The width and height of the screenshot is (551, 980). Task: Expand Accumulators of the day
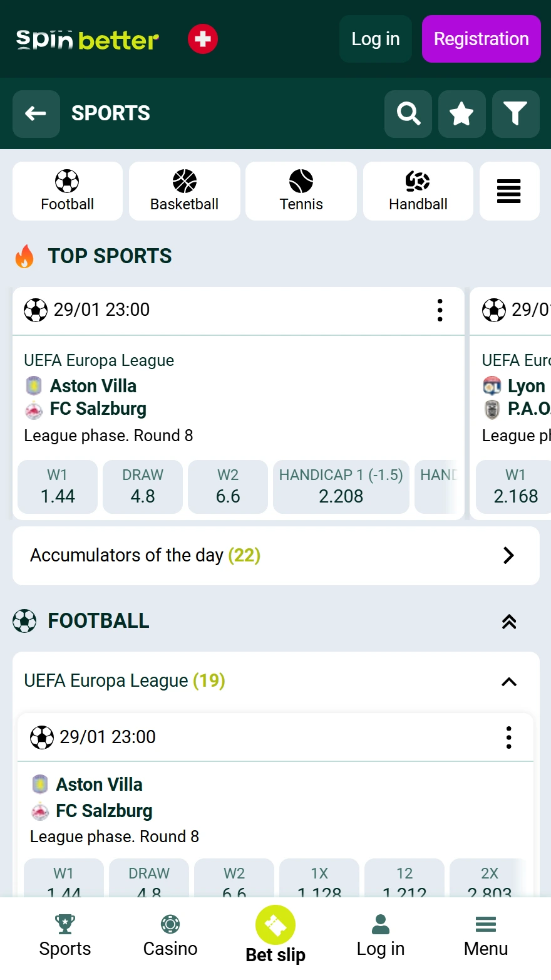point(508,555)
